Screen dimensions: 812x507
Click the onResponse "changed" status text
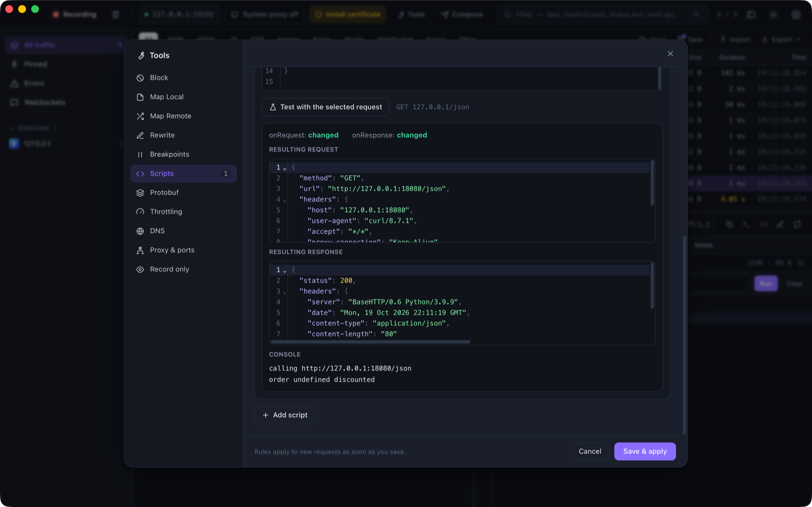point(412,135)
